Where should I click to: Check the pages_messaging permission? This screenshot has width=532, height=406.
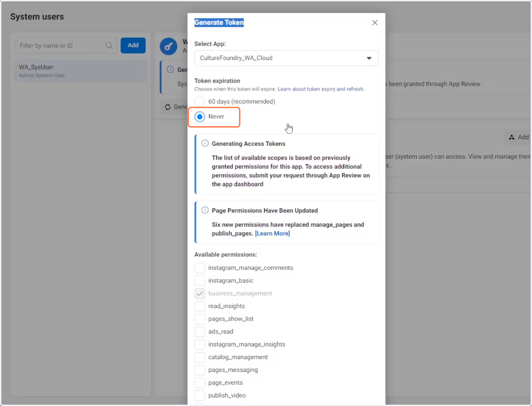200,370
